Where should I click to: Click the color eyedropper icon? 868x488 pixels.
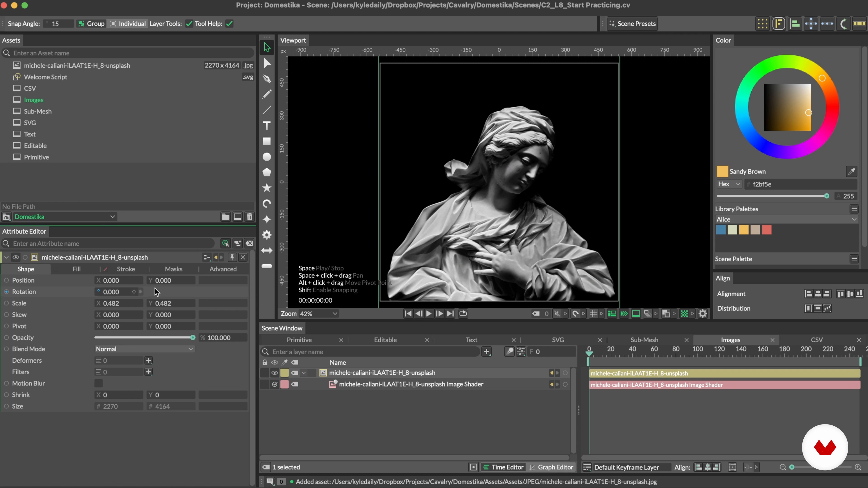click(851, 171)
